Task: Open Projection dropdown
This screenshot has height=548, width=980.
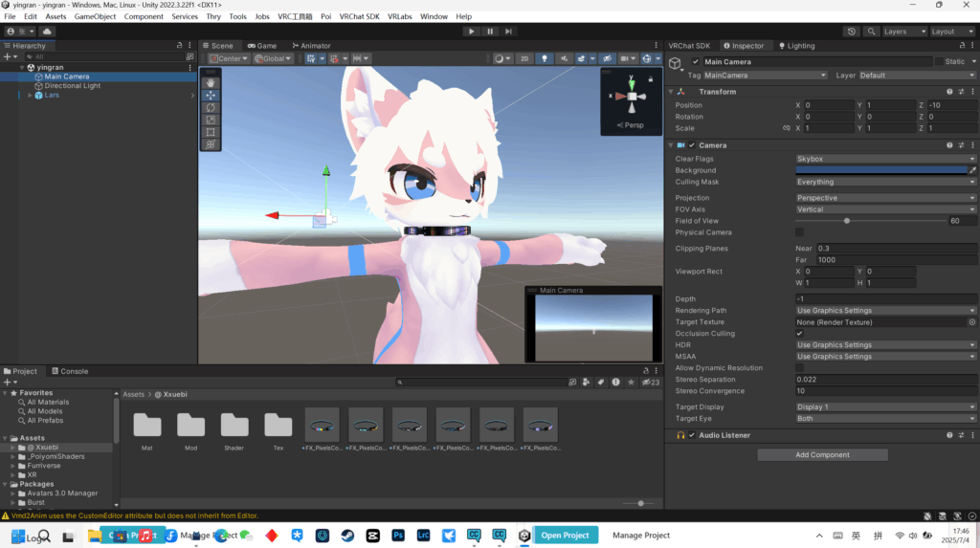Action: coord(885,198)
